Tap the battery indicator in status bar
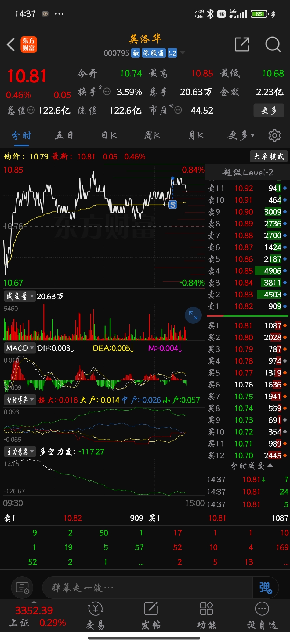This screenshot has height=644, width=290. 260,14
